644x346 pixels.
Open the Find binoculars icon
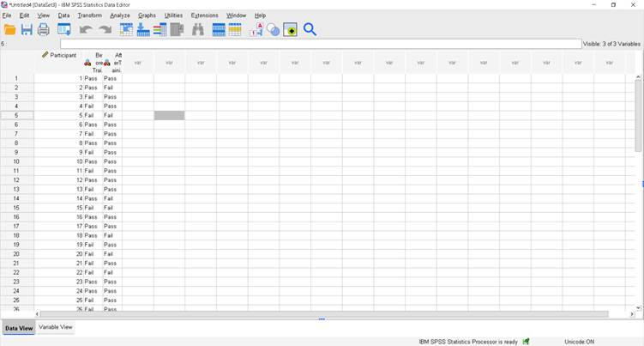pos(198,30)
